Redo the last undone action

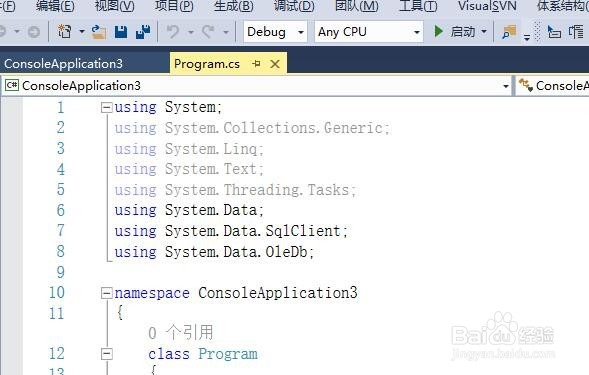click(208, 32)
